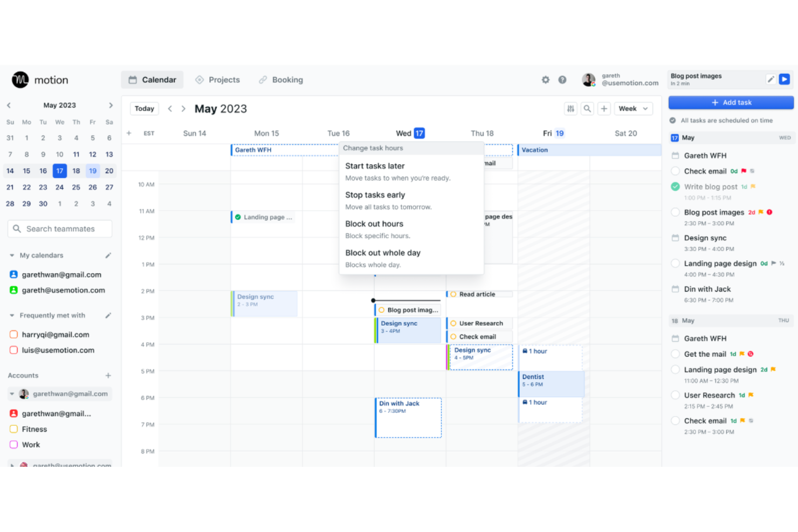The width and height of the screenshot is (798, 532).
Task: Click the settings gear icon
Action: pyautogui.click(x=545, y=79)
